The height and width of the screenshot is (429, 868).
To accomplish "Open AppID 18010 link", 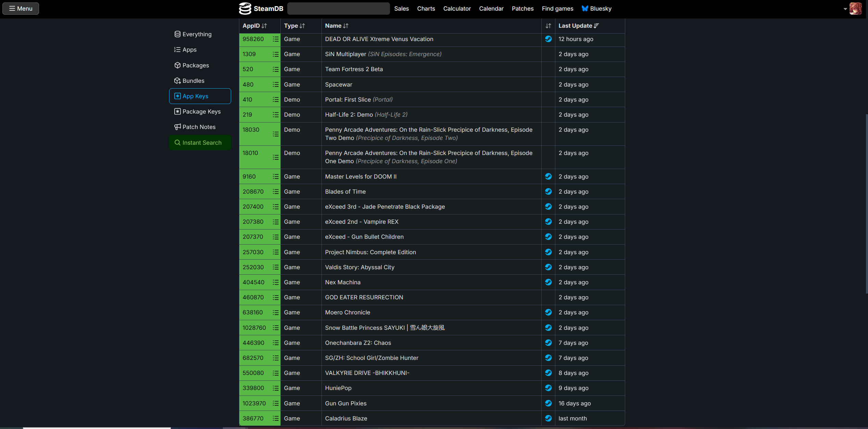I will 250,153.
